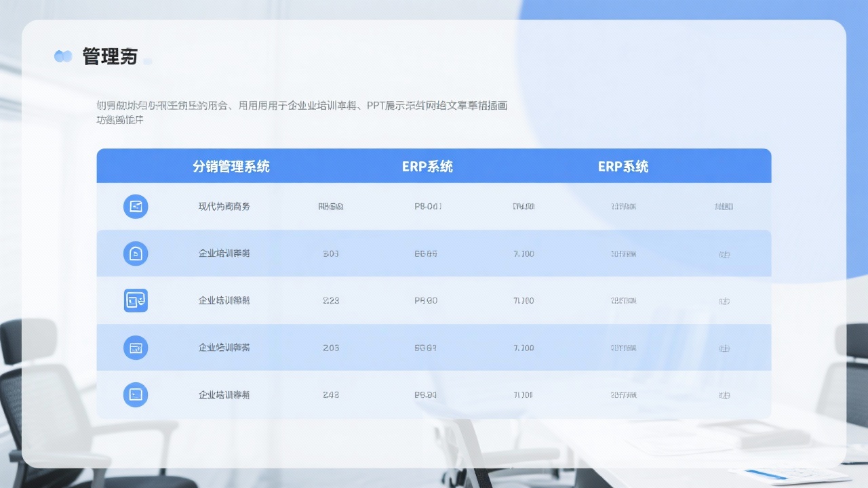Click the blue header bar of the table
This screenshot has height=488, width=868.
pyautogui.click(x=434, y=165)
